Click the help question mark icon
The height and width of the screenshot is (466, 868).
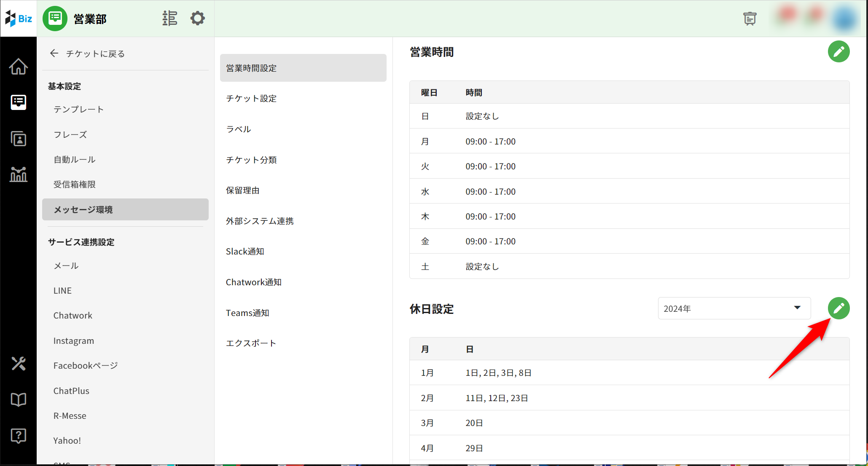click(19, 436)
